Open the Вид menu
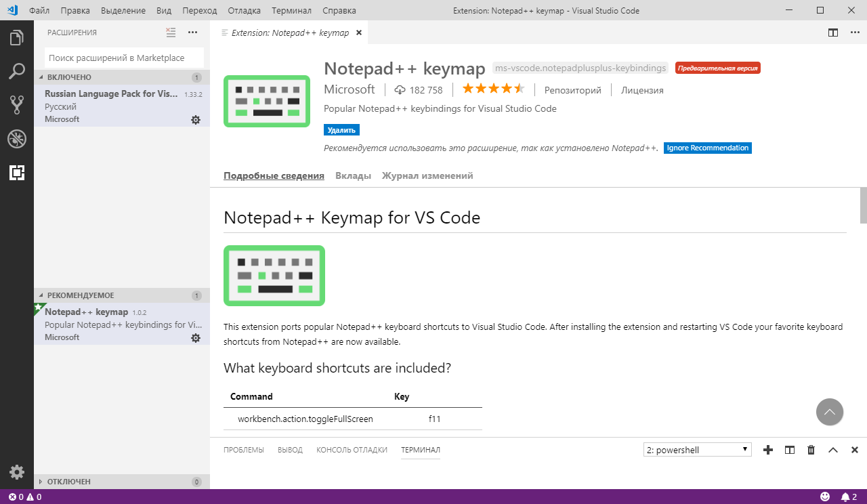Image resolution: width=867 pixels, height=504 pixels. (164, 10)
